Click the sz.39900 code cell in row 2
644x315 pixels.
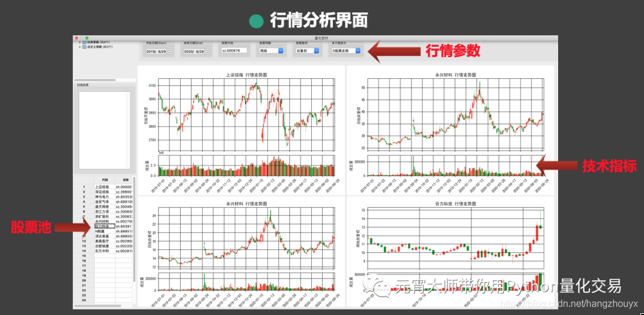point(123,192)
